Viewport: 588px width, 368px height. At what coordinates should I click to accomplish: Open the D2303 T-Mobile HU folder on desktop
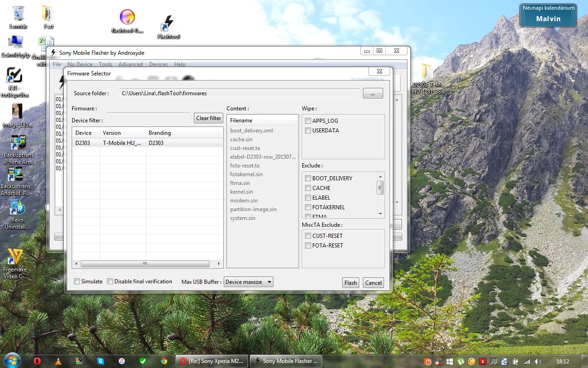tap(427, 79)
